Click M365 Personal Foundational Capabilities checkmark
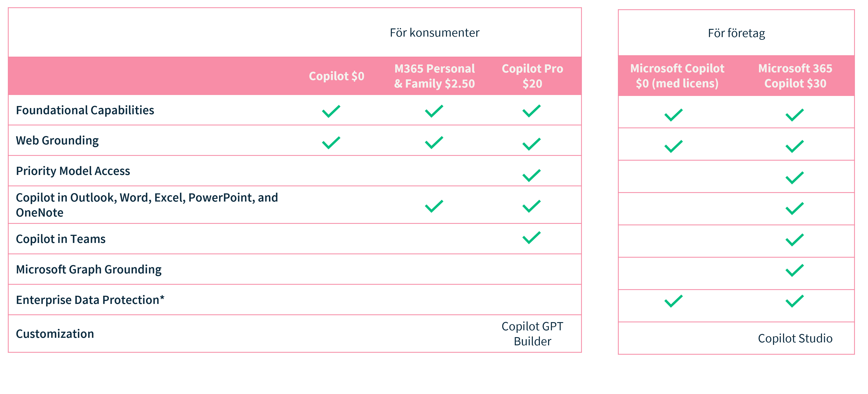 [434, 111]
